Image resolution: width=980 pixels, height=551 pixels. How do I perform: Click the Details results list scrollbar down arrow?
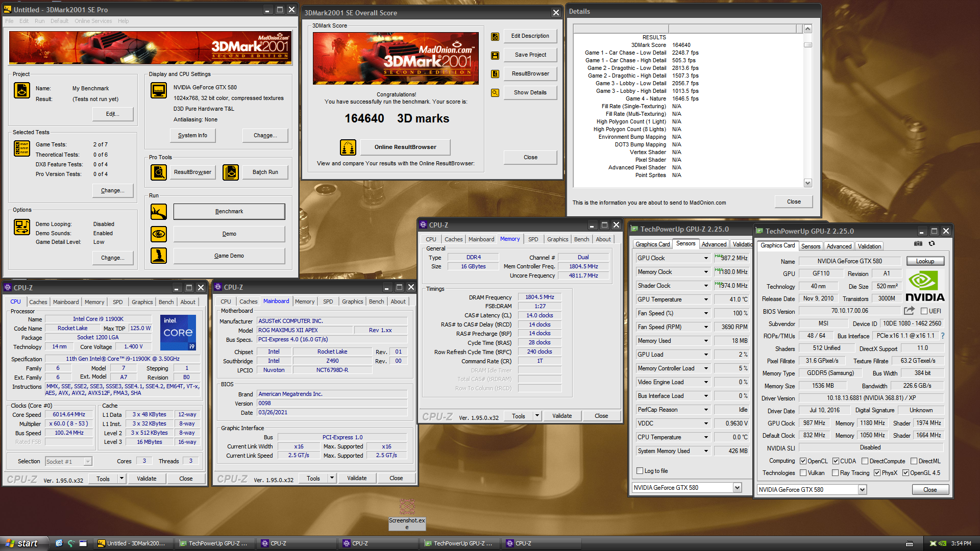click(x=807, y=183)
